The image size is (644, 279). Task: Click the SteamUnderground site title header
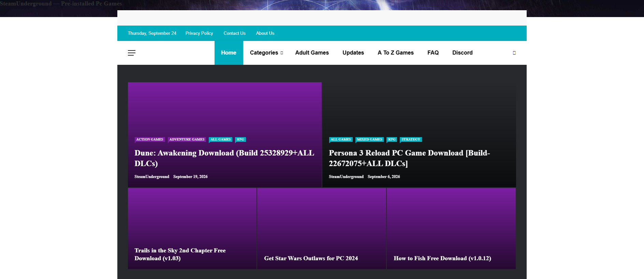pyautogui.click(x=61, y=4)
